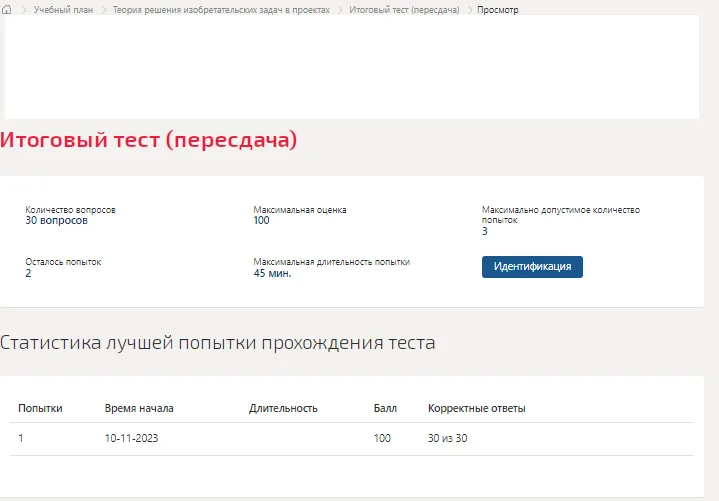Click value 2 under 'Осталось попыток'
Image resolution: width=719 pixels, height=501 pixels.
(28, 274)
